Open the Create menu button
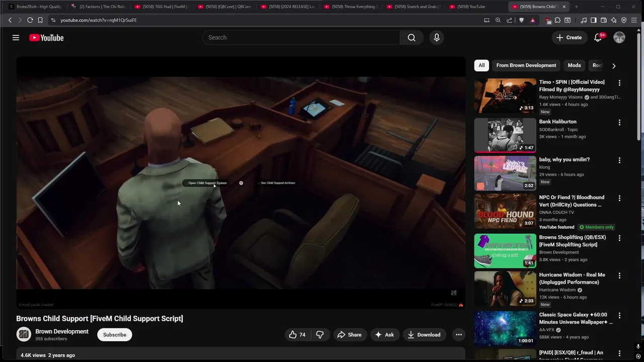This screenshot has width=644, height=362. 569,38
